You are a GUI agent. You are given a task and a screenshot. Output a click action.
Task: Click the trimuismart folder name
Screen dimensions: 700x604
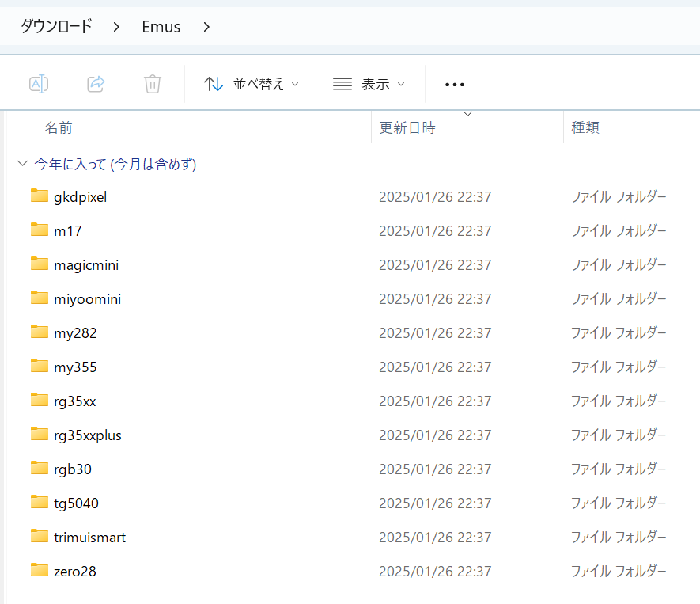[89, 537]
